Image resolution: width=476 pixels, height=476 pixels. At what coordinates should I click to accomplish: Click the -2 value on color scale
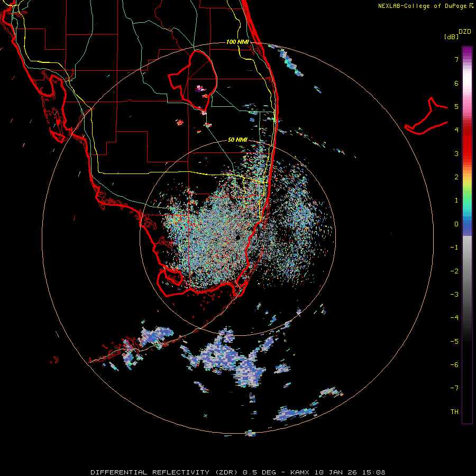[x=454, y=271]
